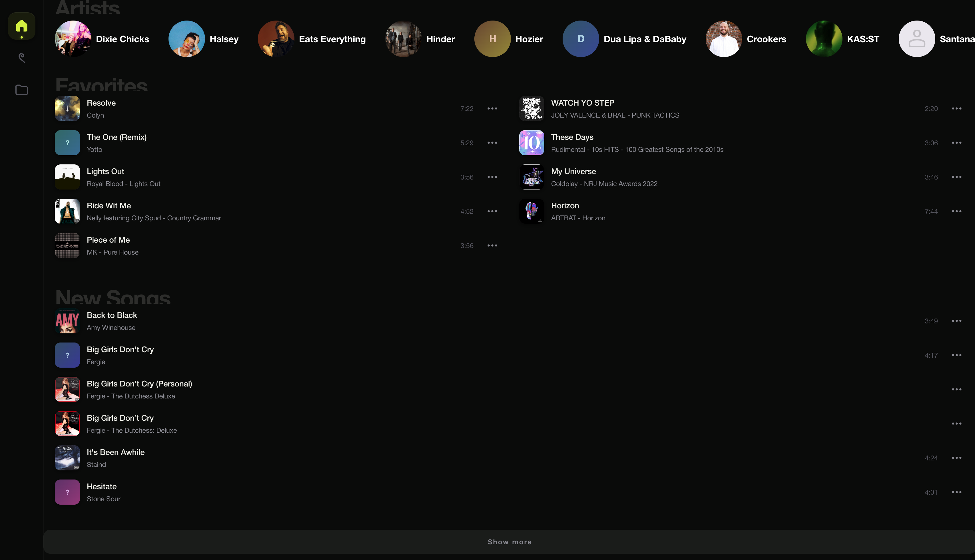Image resolution: width=975 pixels, height=560 pixels.
Task: Click 'Fergie - The Dutchess: Deluxe' subtitle
Action: (x=132, y=430)
